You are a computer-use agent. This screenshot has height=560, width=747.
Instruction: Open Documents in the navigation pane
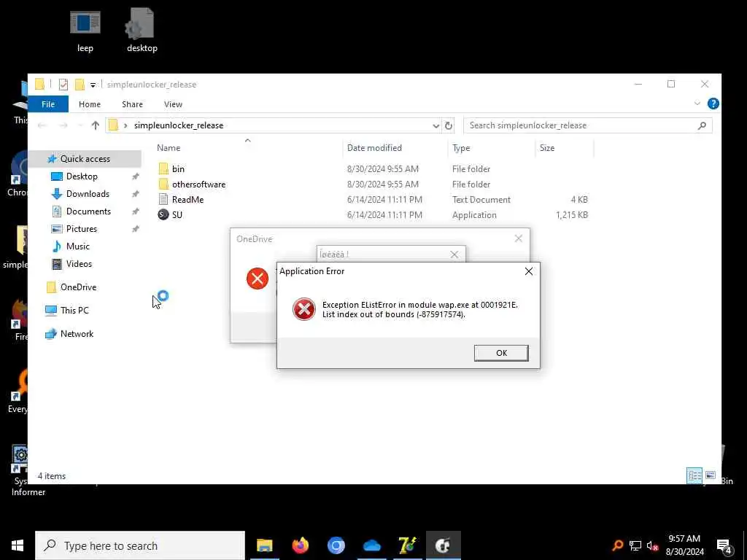(88, 211)
